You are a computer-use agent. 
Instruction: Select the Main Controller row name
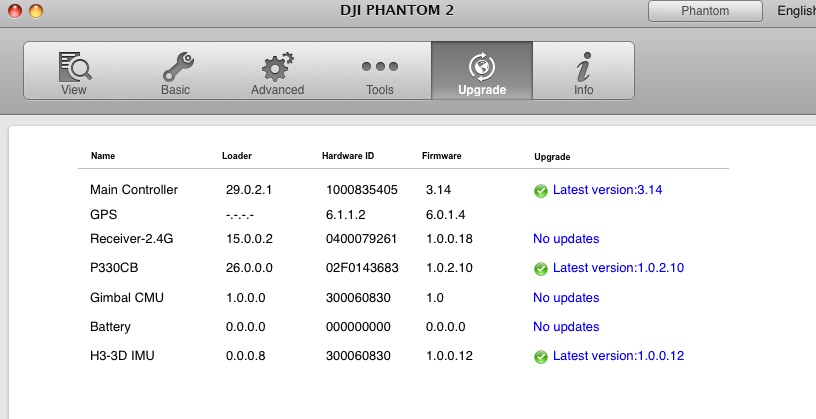coord(134,189)
